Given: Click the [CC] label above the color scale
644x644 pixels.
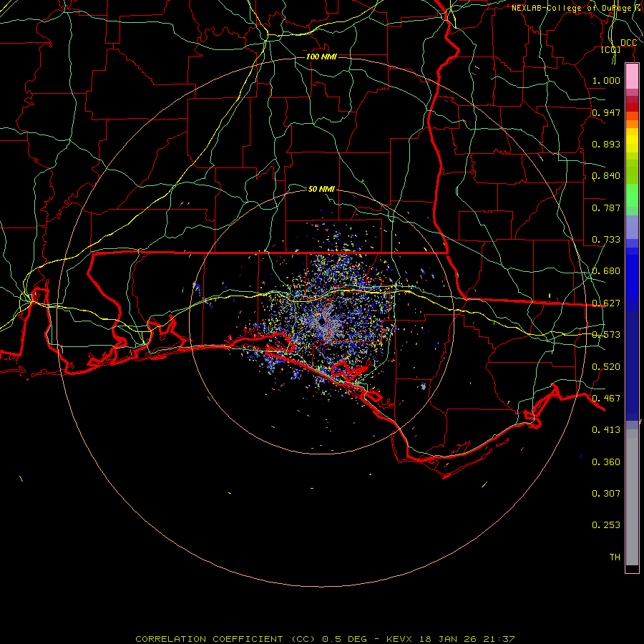Looking at the screenshot, I should (x=611, y=49).
